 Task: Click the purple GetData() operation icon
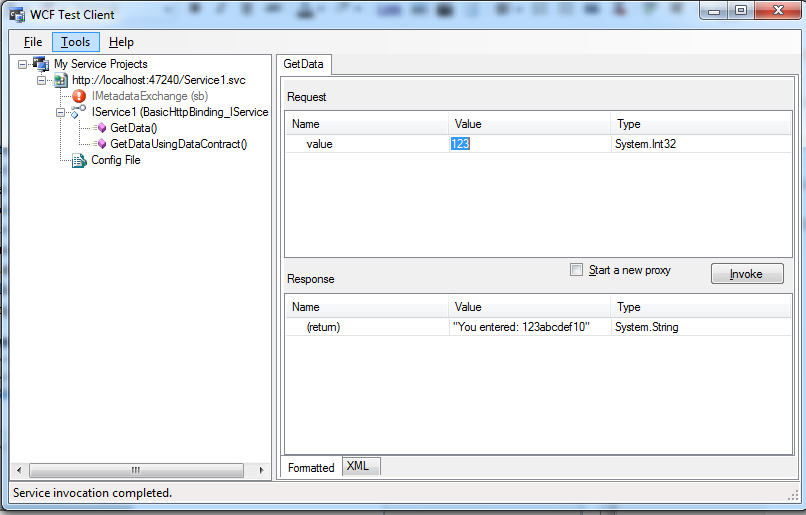click(x=100, y=127)
